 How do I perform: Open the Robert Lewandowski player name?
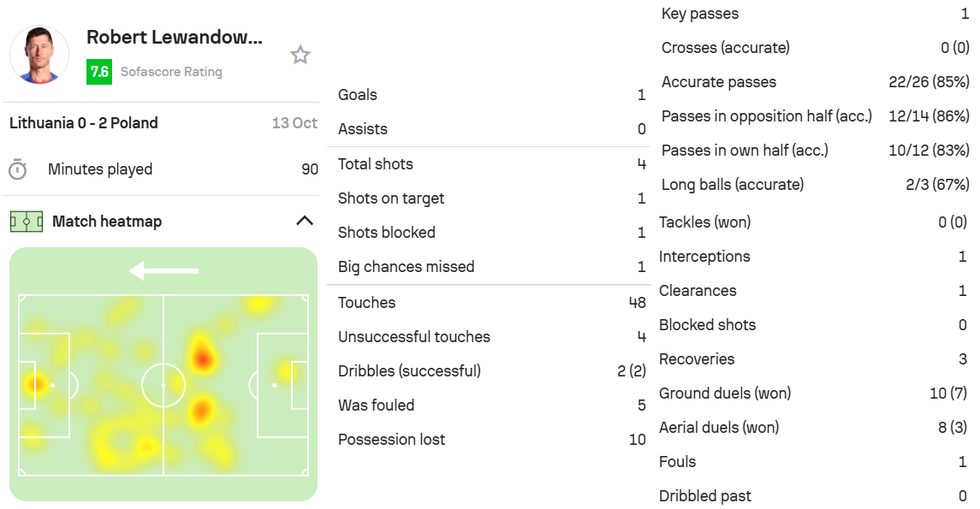pyautogui.click(x=175, y=38)
